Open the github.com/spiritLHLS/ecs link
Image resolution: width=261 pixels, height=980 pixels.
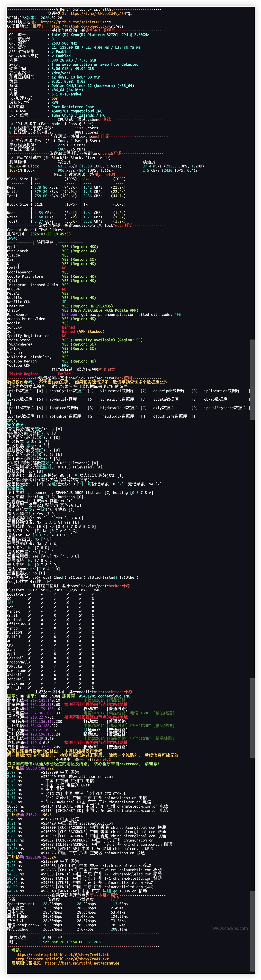tap(76, 22)
